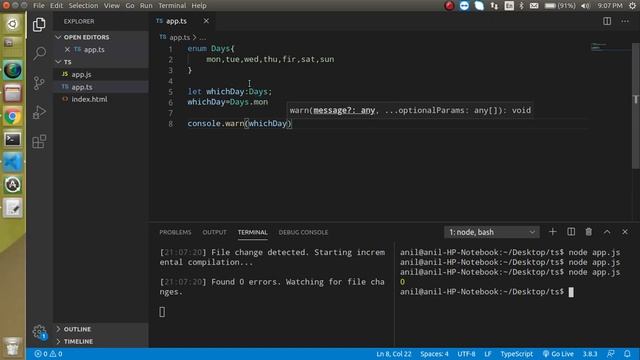Image resolution: width=640 pixels, height=360 pixels.
Task: Close the app.ts editor tab
Action: [x=206, y=21]
